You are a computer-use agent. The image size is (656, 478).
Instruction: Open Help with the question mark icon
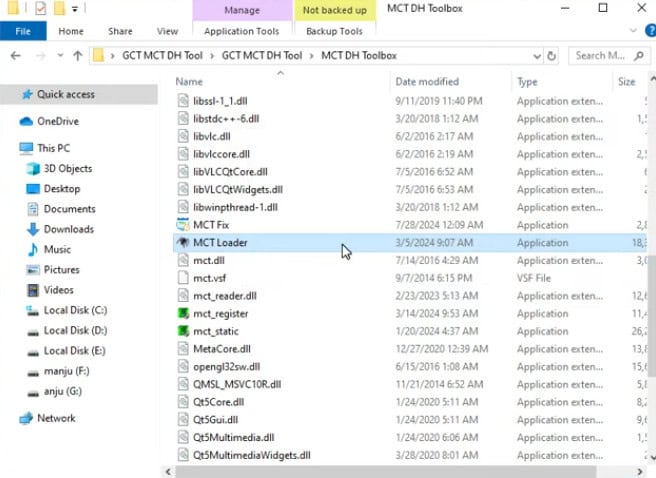tap(651, 31)
